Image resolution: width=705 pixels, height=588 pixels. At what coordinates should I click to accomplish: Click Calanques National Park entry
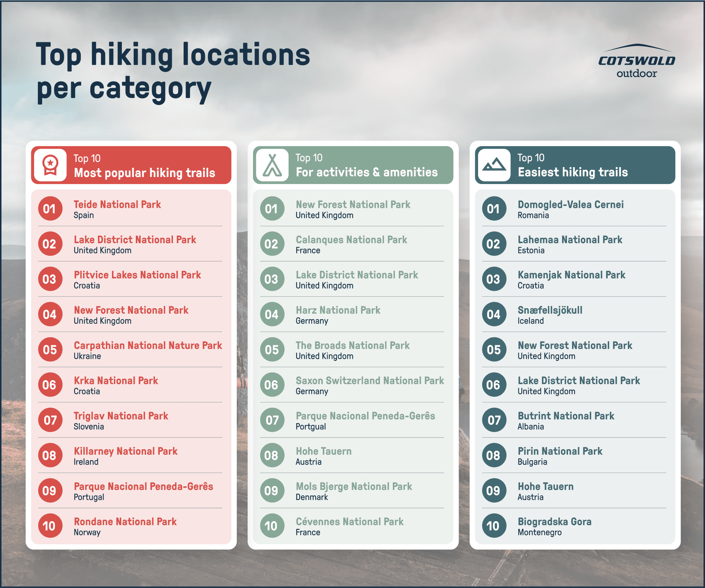[x=351, y=240]
